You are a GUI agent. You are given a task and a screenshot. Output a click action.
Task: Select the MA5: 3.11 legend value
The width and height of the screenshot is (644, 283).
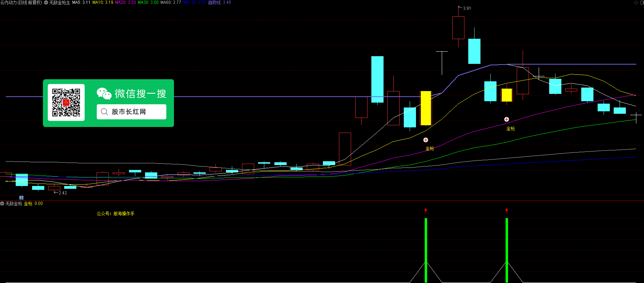click(81, 2)
